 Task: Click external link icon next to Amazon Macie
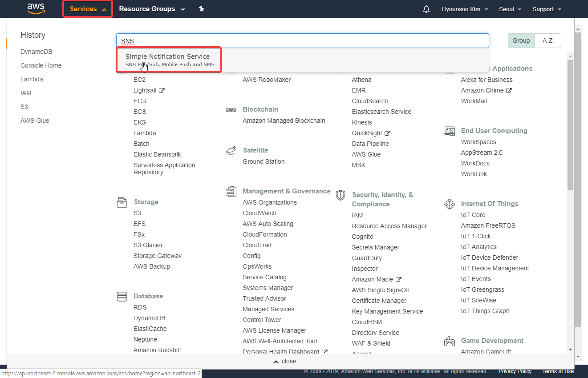click(399, 279)
